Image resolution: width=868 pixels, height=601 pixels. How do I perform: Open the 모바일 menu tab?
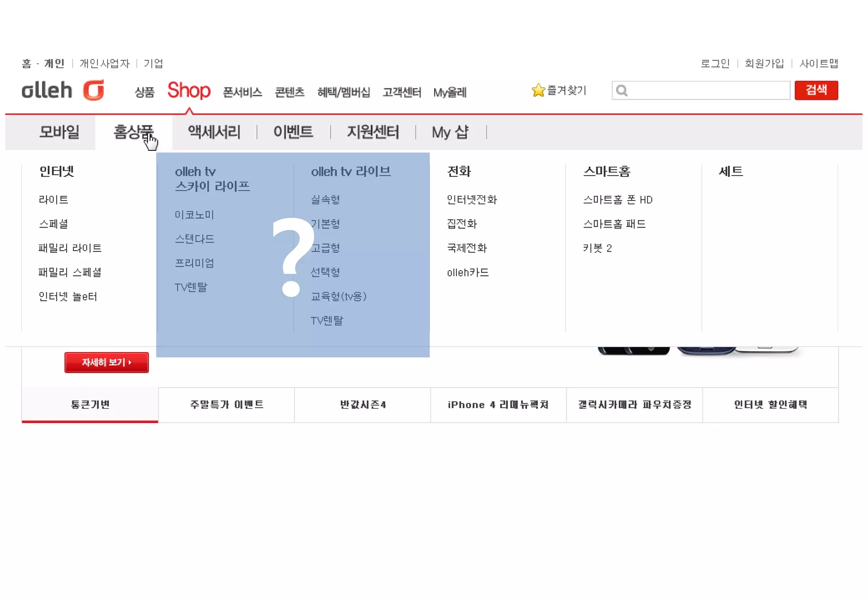pyautogui.click(x=59, y=132)
